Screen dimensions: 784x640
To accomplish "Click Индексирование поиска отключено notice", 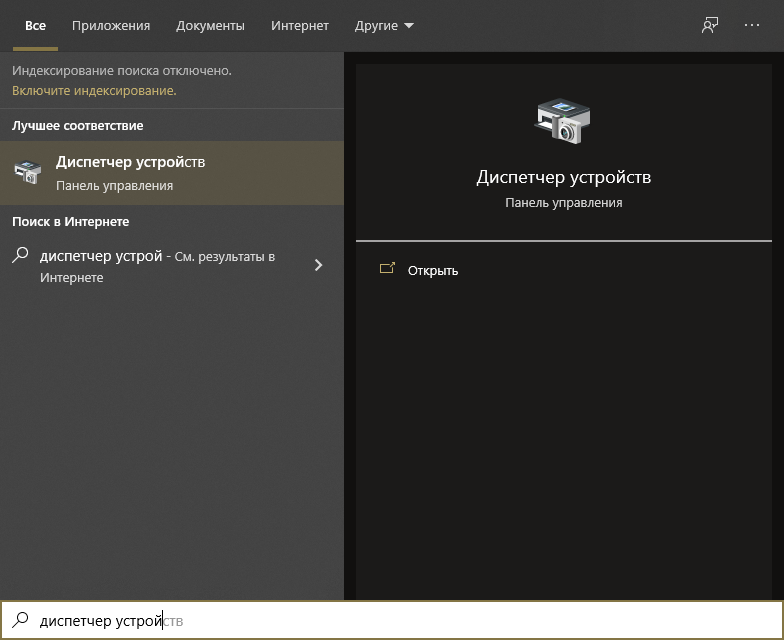I will point(122,70).
